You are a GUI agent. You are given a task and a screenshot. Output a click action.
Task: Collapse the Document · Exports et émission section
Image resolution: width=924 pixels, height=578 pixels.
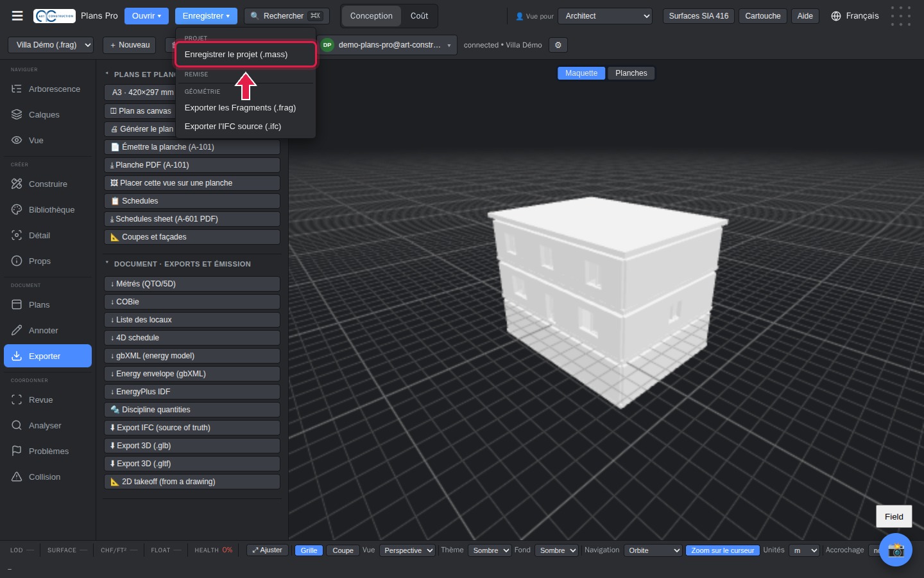point(182,264)
